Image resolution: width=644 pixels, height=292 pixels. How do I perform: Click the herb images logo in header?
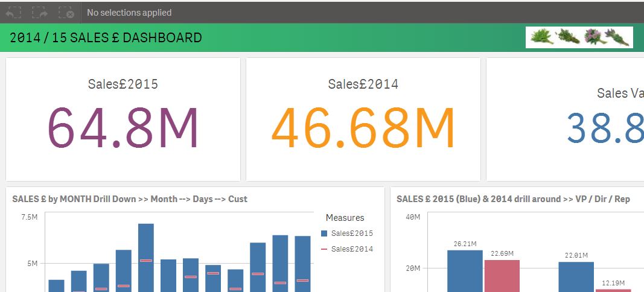[579, 37]
